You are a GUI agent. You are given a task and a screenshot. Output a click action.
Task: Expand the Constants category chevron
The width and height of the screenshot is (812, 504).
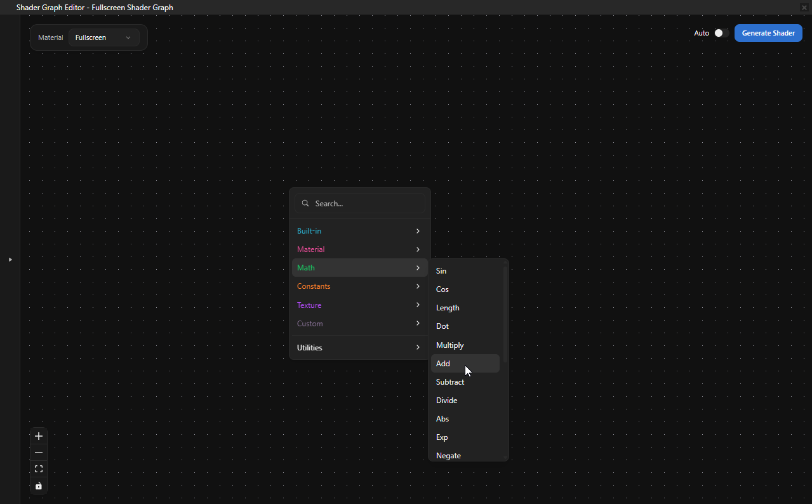[x=418, y=286]
